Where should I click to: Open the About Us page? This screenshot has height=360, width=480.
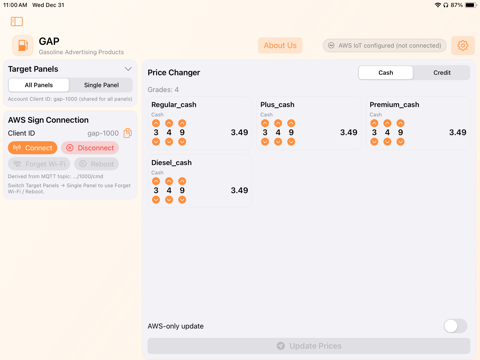280,45
